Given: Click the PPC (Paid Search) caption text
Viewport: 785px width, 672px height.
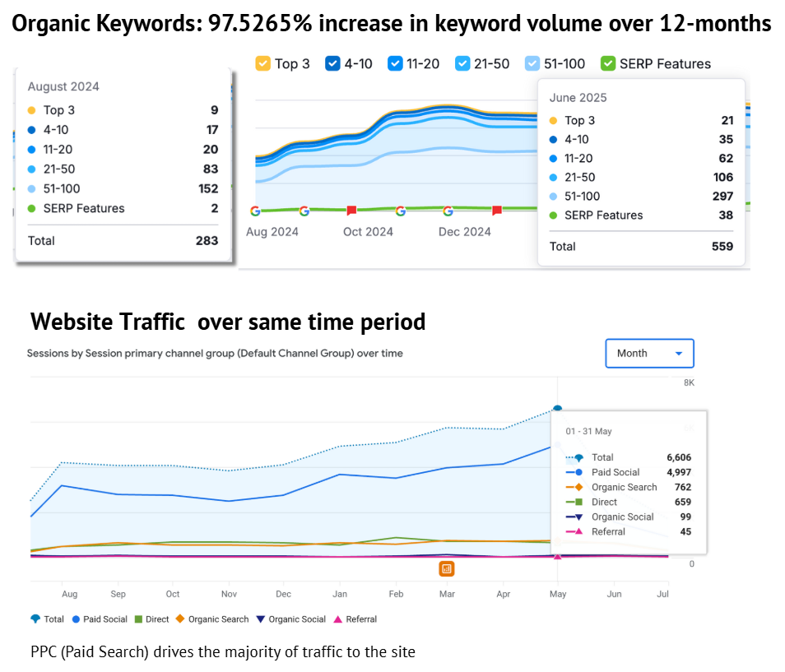Looking at the screenshot, I should (223, 652).
